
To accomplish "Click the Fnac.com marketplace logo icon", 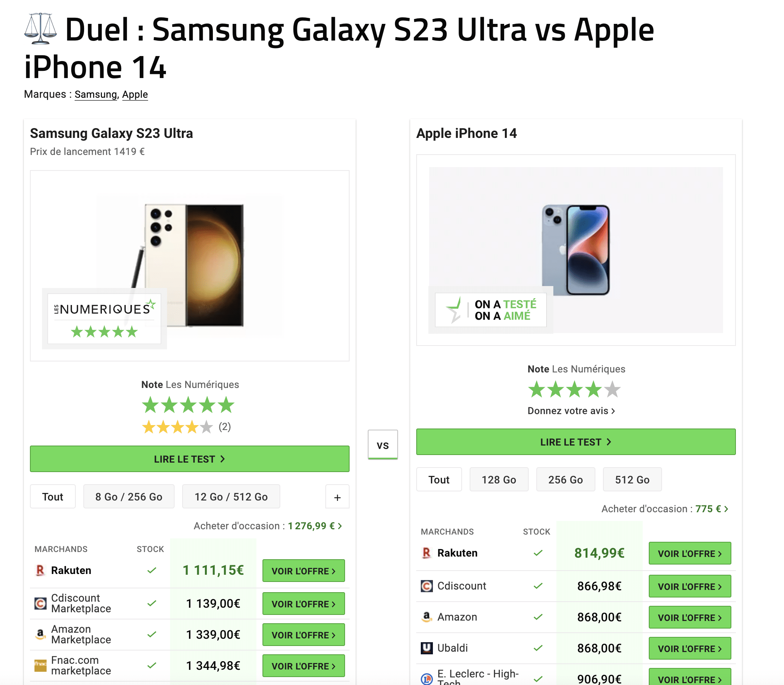I will click(x=40, y=666).
